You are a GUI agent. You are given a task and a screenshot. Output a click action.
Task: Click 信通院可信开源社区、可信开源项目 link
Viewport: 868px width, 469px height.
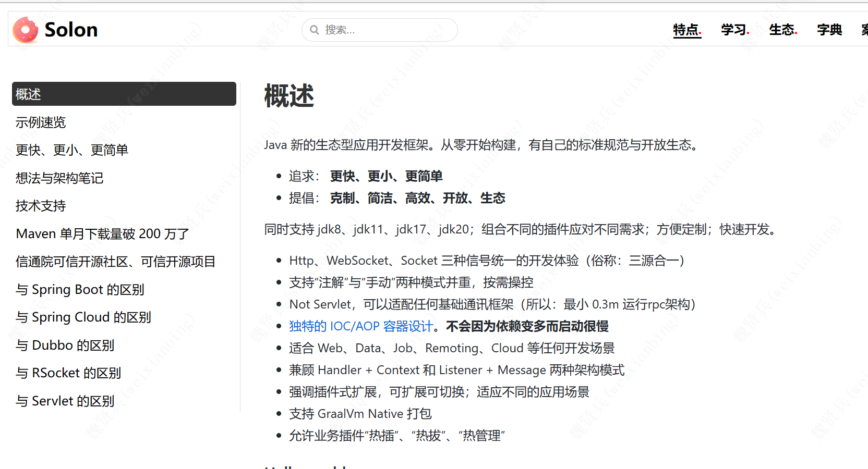(x=115, y=261)
